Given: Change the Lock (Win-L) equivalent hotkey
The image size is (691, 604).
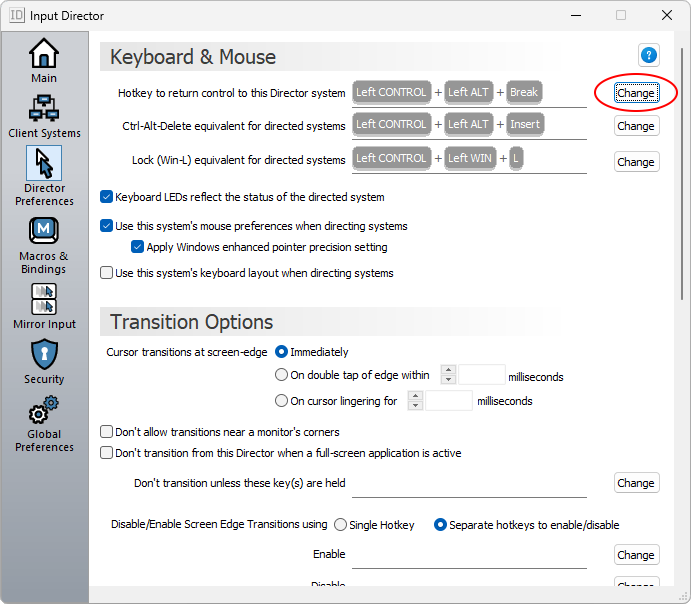Looking at the screenshot, I should click(x=636, y=162).
